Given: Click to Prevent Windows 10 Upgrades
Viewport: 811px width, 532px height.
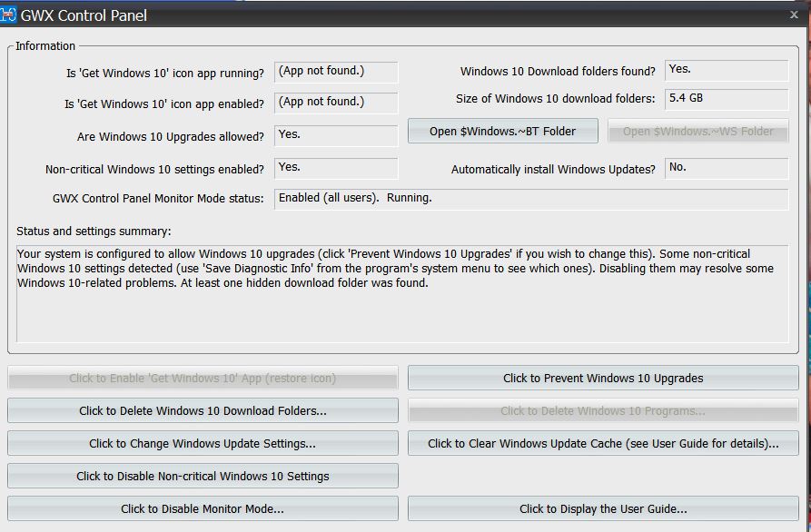Looking at the screenshot, I should click(x=603, y=378).
